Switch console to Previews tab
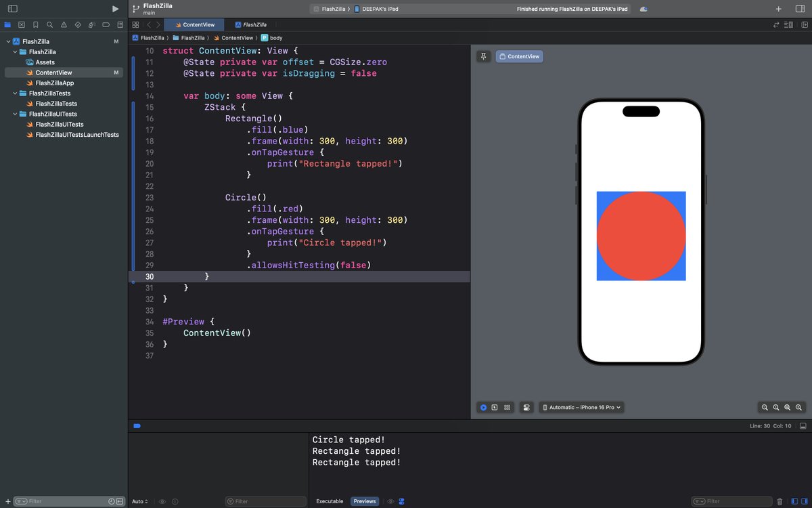This screenshot has height=508, width=812. pyautogui.click(x=364, y=501)
